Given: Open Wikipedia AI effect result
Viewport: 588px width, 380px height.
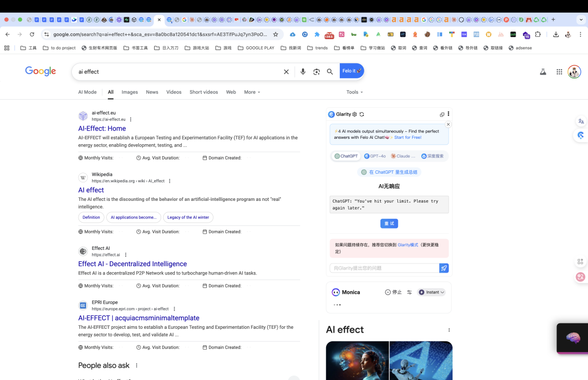Looking at the screenshot, I should tap(91, 190).
